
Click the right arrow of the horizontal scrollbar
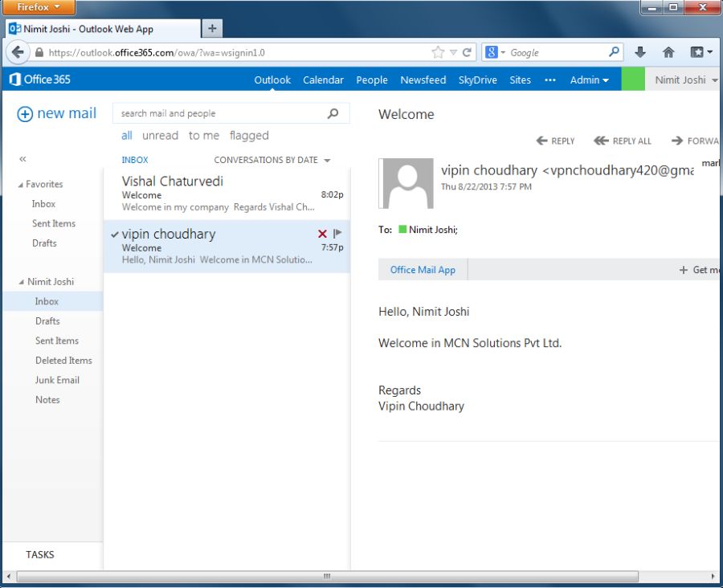coord(714,576)
